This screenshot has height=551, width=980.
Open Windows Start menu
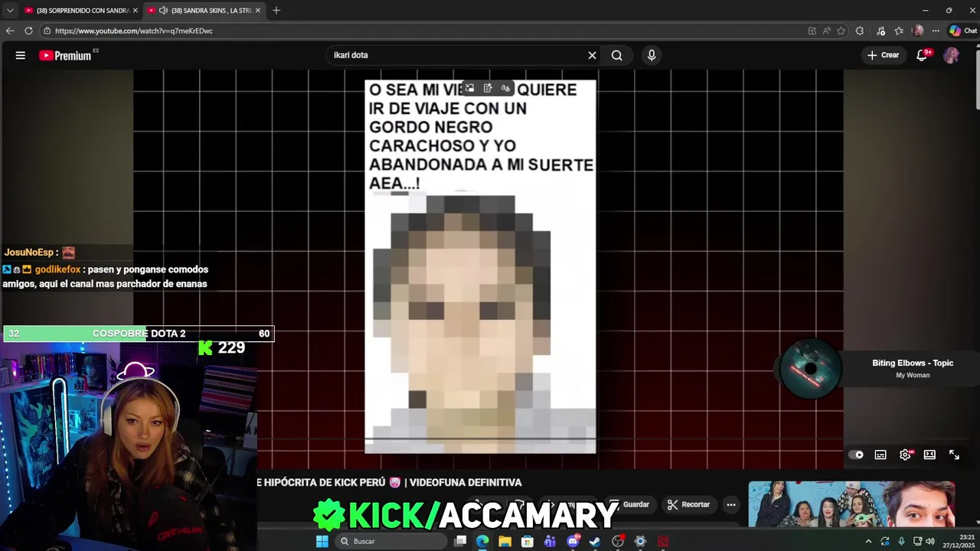point(322,541)
